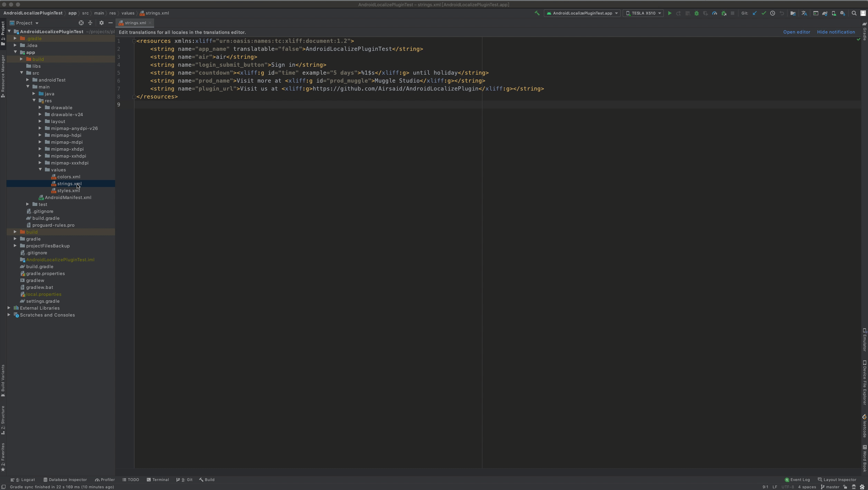The width and height of the screenshot is (868, 490).
Task: Open the Profiler gauge icon in toolbar
Action: tap(715, 13)
